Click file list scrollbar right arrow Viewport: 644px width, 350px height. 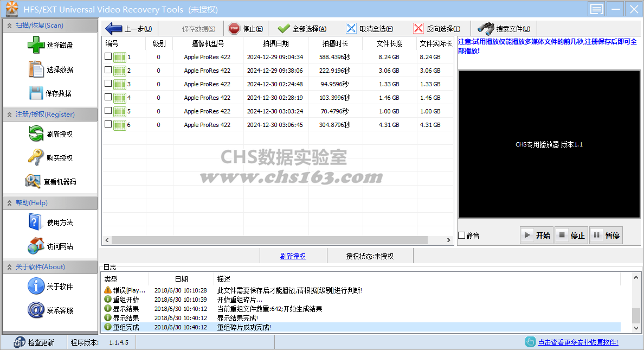[x=448, y=240]
